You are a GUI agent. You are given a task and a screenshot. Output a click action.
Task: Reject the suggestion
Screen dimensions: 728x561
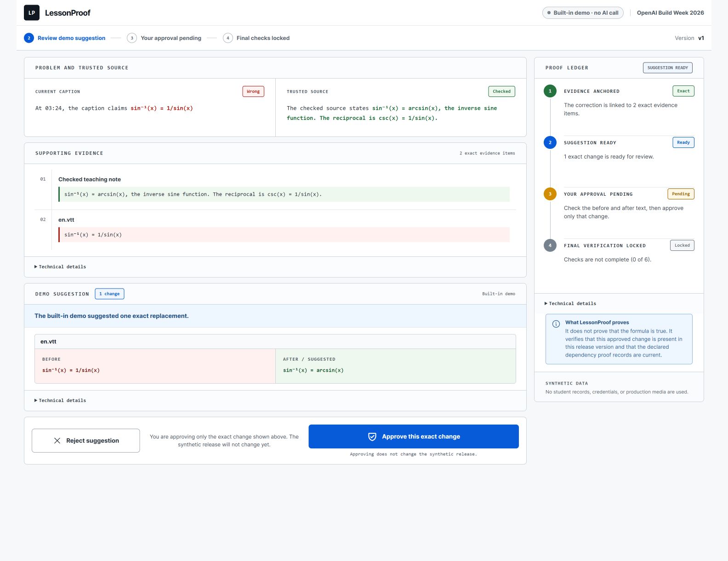coord(86,441)
